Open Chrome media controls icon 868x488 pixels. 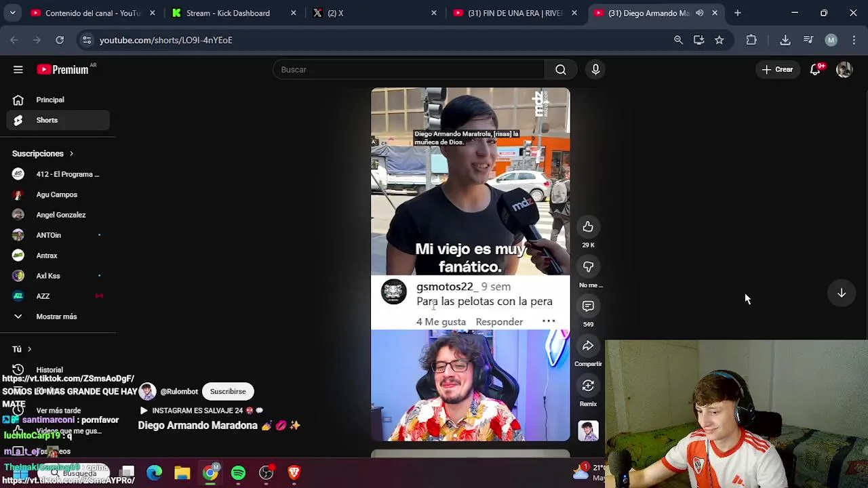pos(808,40)
